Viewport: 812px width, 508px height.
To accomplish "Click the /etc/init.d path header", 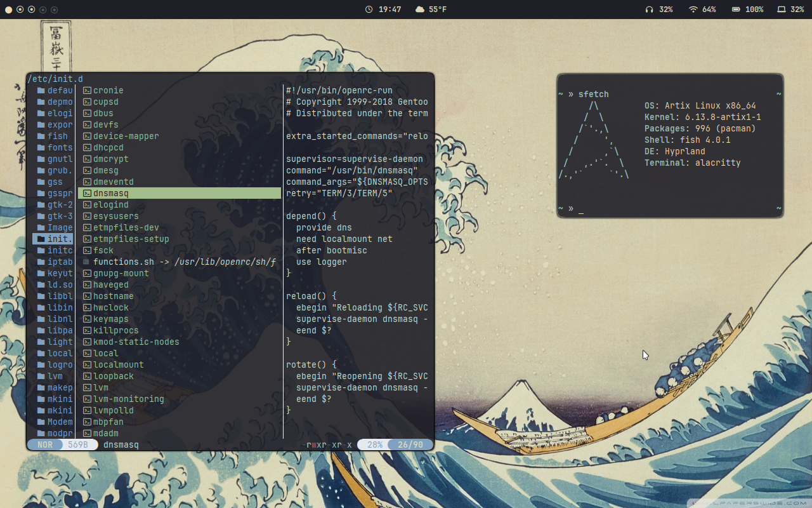I will coord(55,79).
